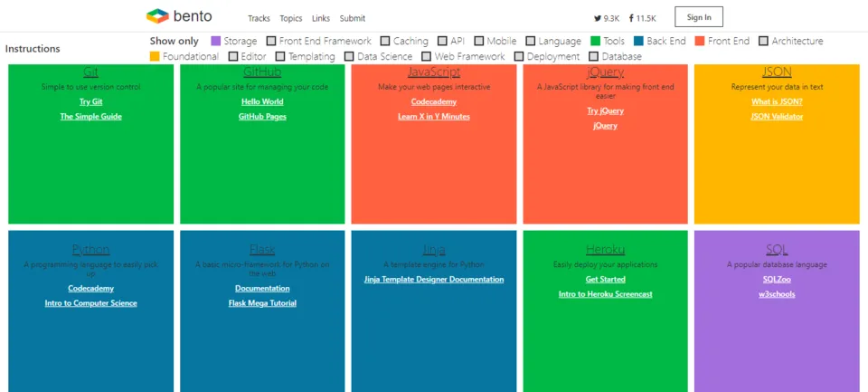Click 'Easily deploy your applications' text
The width and height of the screenshot is (868, 392).
tap(606, 264)
